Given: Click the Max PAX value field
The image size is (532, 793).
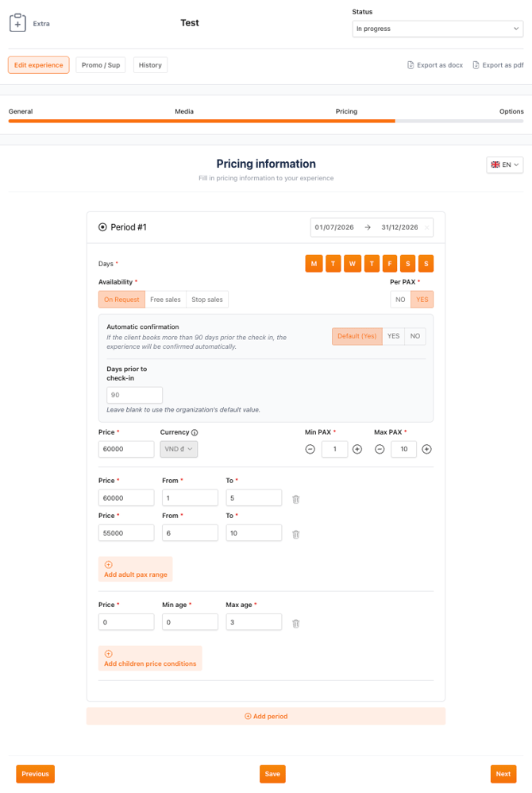Looking at the screenshot, I should click(x=403, y=449).
